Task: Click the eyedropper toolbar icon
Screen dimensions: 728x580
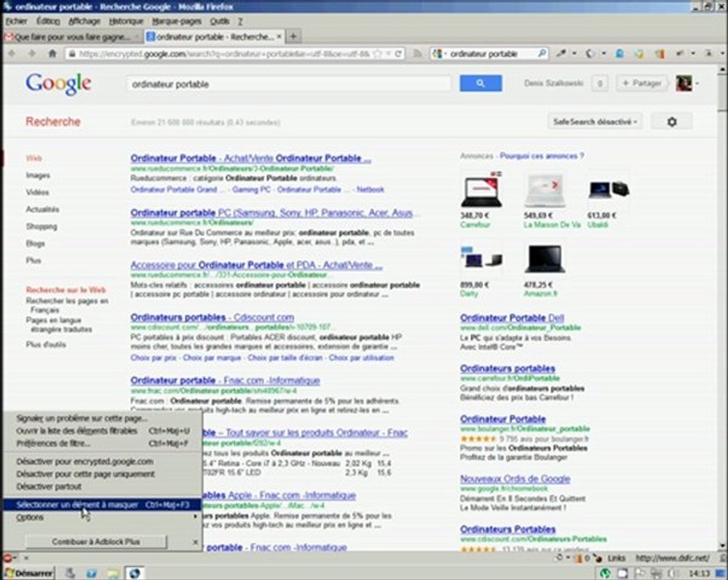Action: pos(561,54)
